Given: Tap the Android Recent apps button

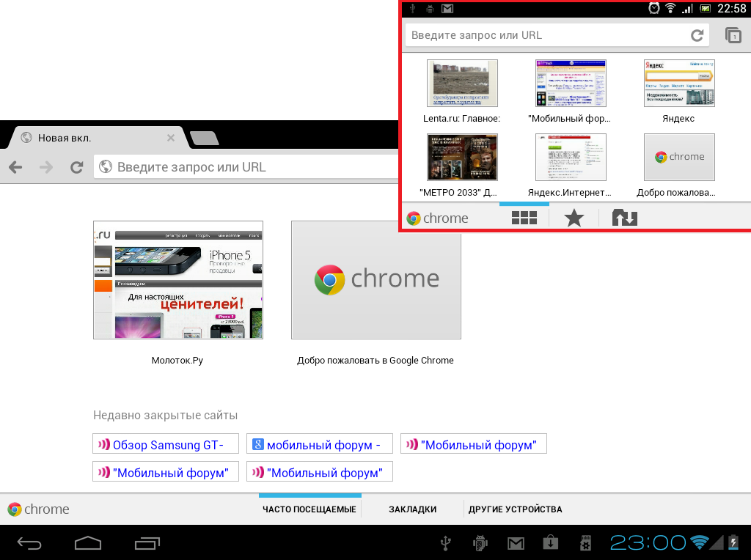Looking at the screenshot, I should [x=147, y=543].
